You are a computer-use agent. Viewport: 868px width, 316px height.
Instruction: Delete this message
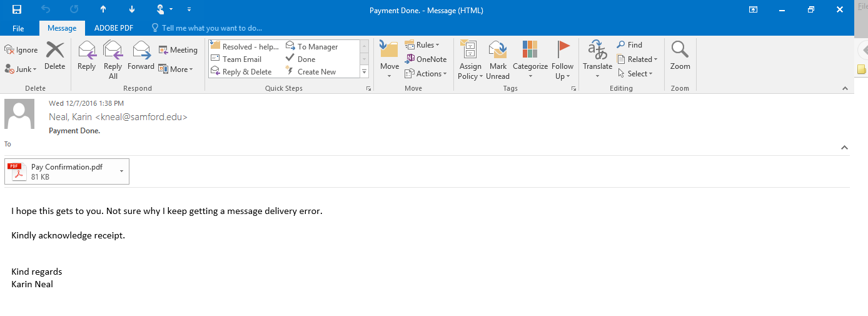[54, 56]
